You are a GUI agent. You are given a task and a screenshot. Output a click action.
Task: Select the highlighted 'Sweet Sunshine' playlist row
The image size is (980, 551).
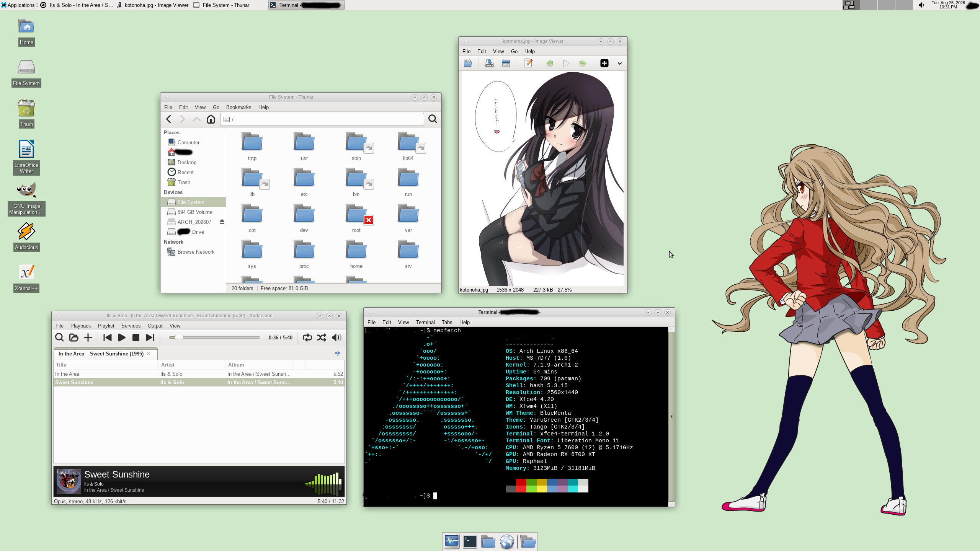[x=199, y=382]
